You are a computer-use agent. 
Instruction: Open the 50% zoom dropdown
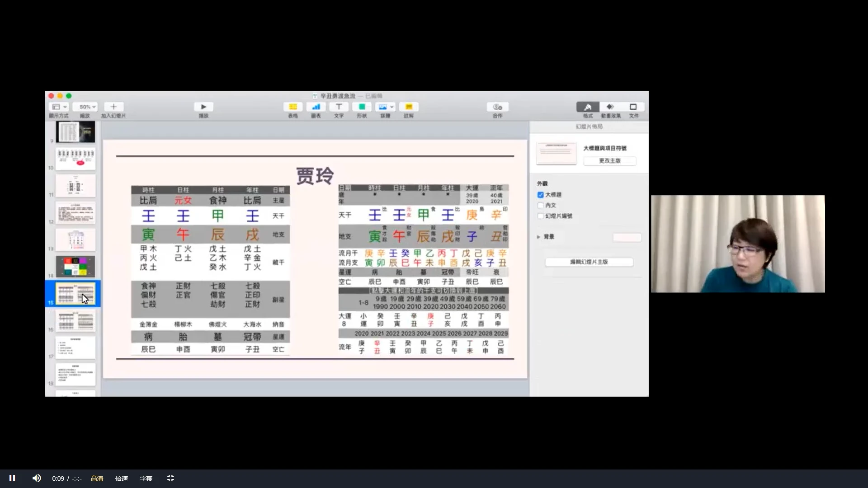pyautogui.click(x=85, y=107)
